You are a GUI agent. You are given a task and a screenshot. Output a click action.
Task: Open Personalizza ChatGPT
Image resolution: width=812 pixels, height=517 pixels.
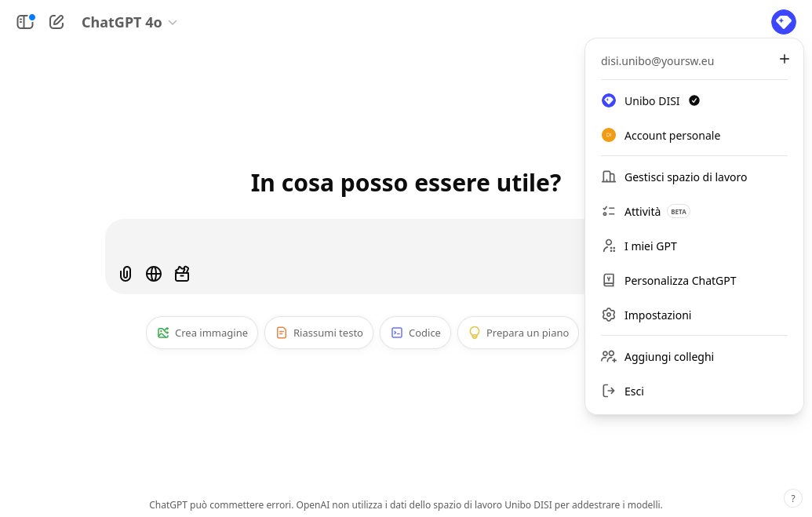[x=679, y=281]
